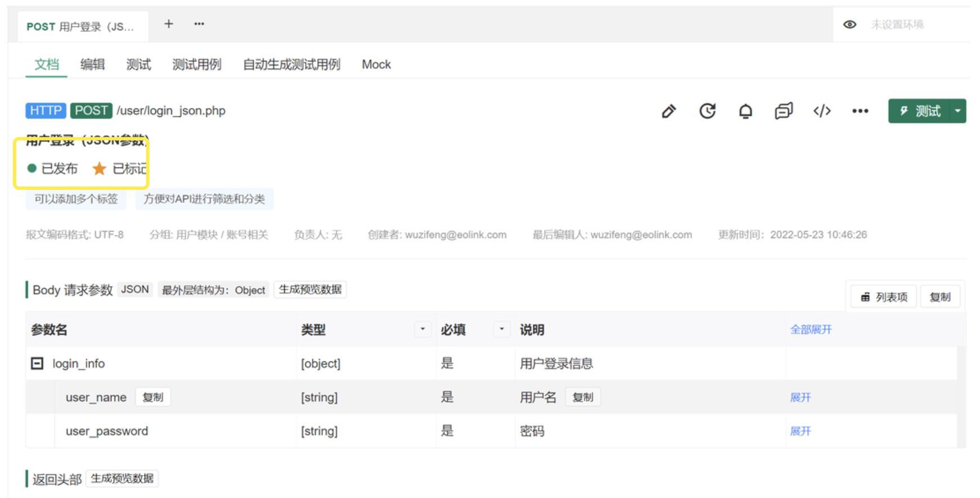
Task: Open the 必填 column filter dropdown
Action: tap(501, 329)
